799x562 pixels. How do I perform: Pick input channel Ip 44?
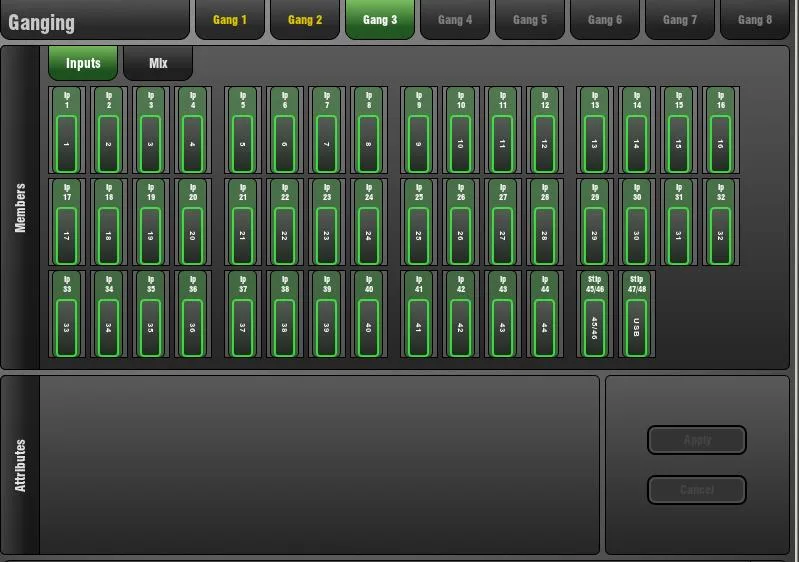(545, 314)
